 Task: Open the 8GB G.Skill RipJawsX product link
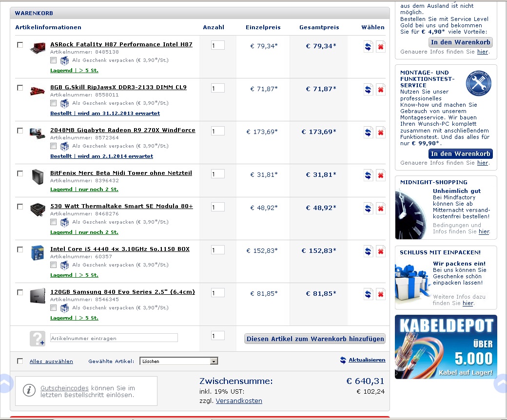(118, 87)
